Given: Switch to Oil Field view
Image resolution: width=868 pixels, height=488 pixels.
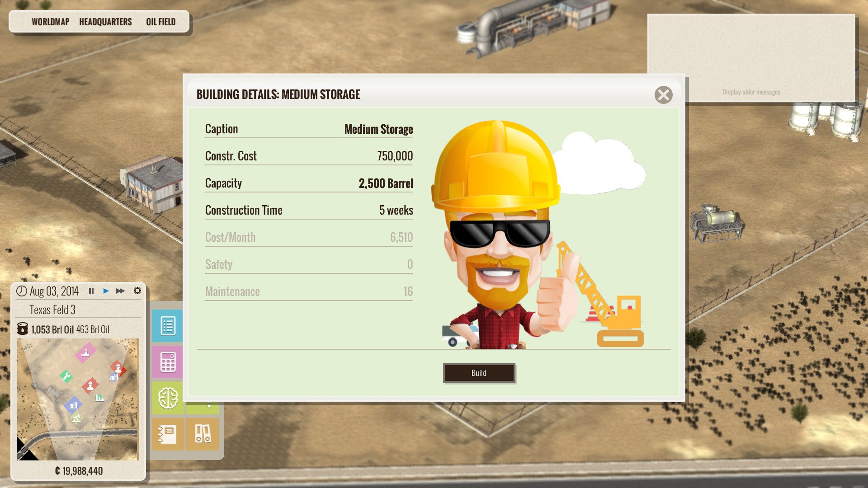Looking at the screenshot, I should [160, 22].
